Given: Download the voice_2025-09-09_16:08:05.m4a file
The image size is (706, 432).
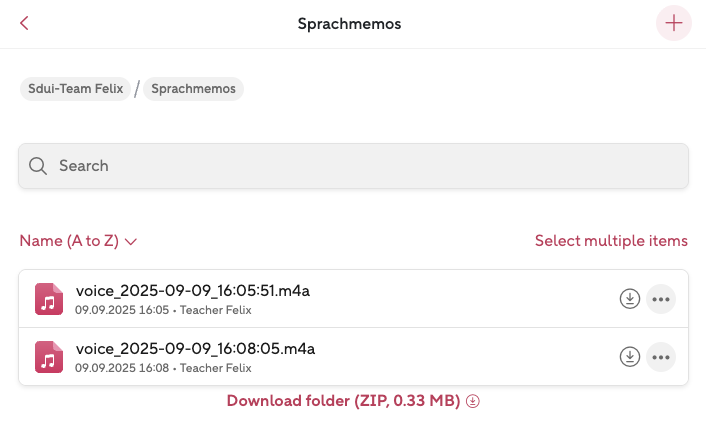Looking at the screenshot, I should pyautogui.click(x=630, y=356).
